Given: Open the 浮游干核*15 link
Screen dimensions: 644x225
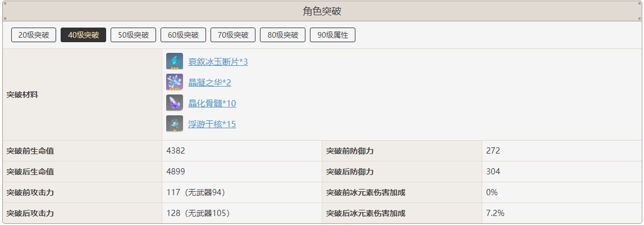Looking at the screenshot, I should coord(212,124).
